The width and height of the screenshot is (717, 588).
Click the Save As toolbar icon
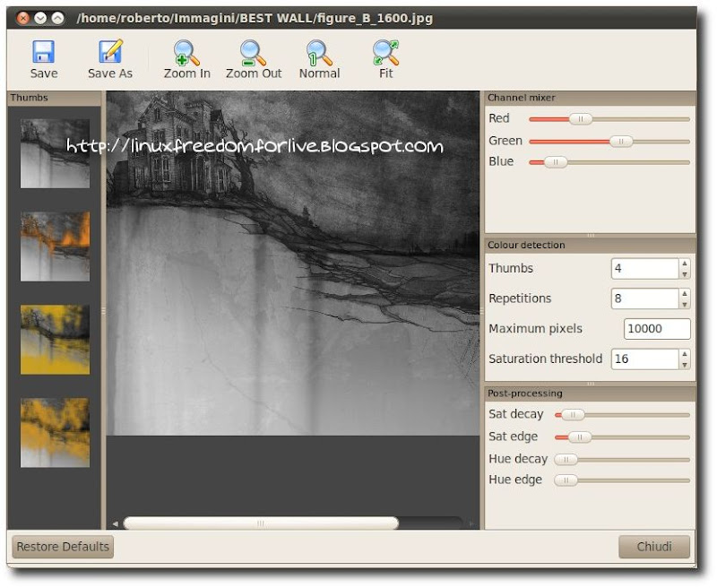(x=109, y=52)
